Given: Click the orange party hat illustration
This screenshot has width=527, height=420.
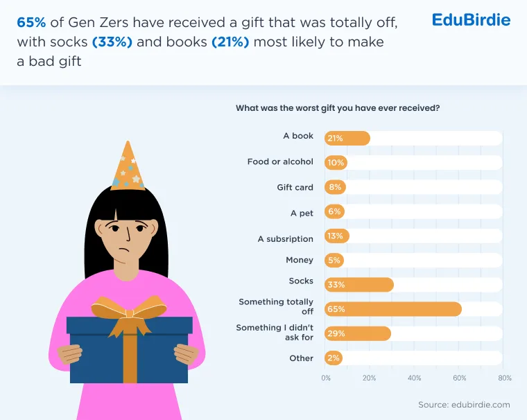Looking at the screenshot, I should click(128, 166).
